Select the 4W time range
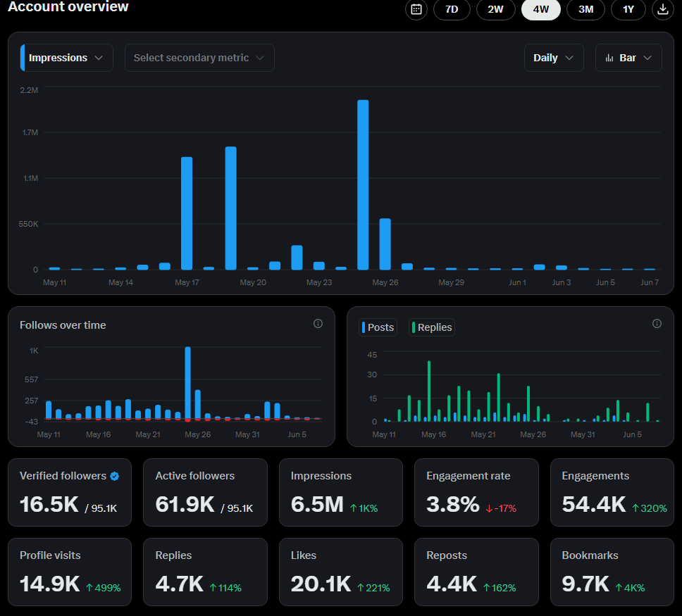The height and width of the screenshot is (616, 682). tap(541, 9)
